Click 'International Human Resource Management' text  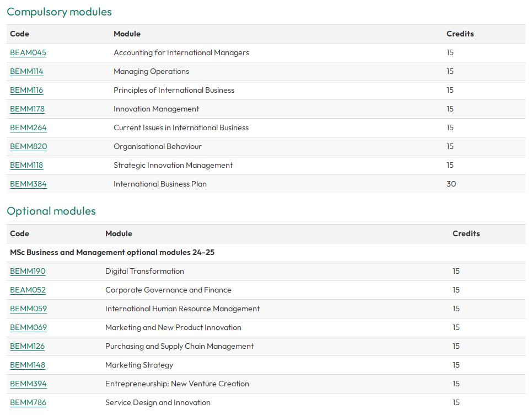coord(182,309)
